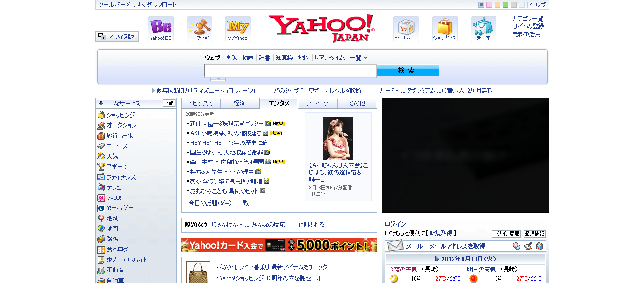
Task: Click the Yahoo! JAPAN logo
Action: pyautogui.click(x=322, y=28)
